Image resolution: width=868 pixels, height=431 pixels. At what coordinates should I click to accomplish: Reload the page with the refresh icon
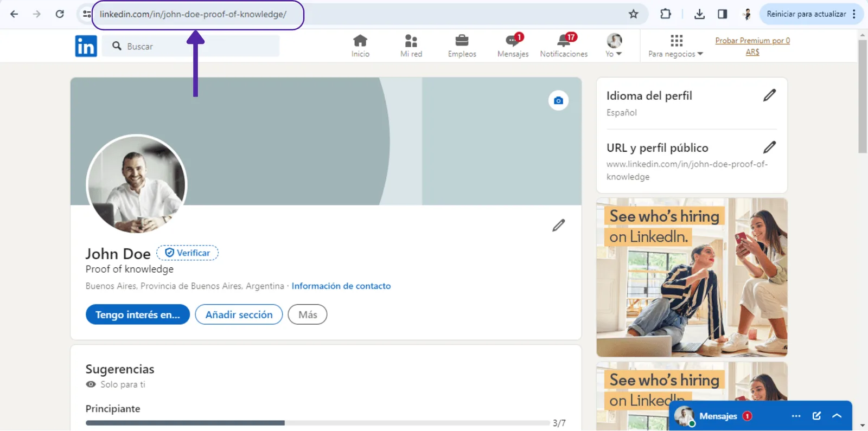click(x=60, y=14)
